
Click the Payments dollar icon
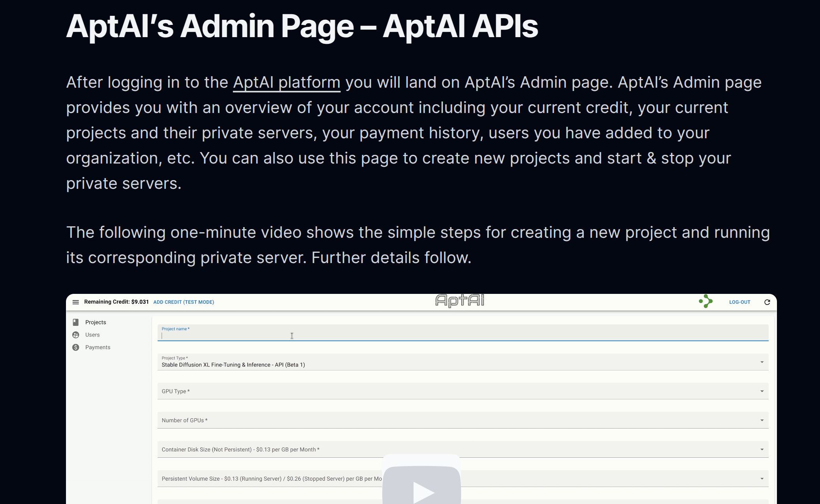click(x=76, y=348)
